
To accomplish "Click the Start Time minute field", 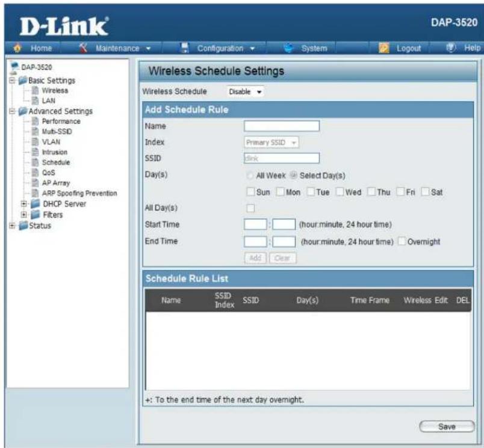I will 284,224.
